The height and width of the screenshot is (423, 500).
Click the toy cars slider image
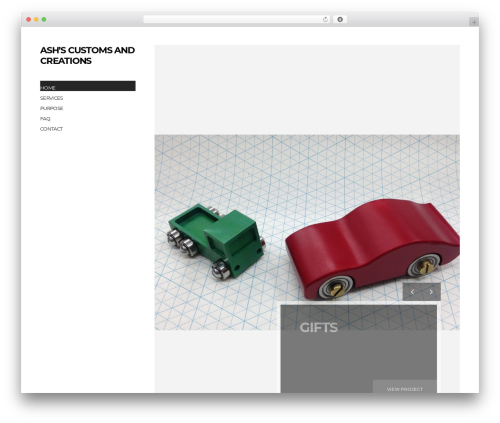pyautogui.click(x=307, y=232)
